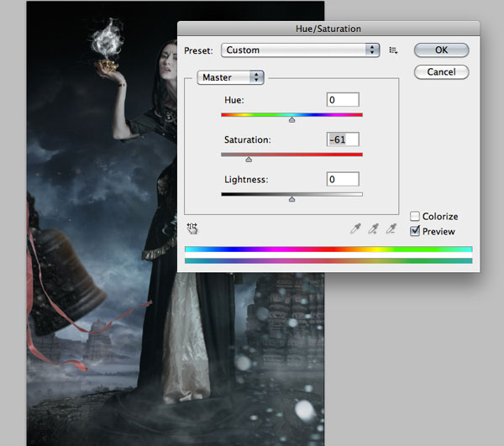Open the Master channel dropdown
Viewport: 504px width, 446px height.
point(230,77)
